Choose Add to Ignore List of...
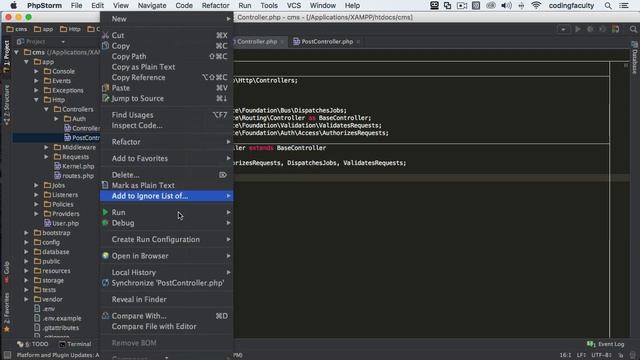Image resolution: width=640 pixels, height=360 pixels. click(167, 196)
